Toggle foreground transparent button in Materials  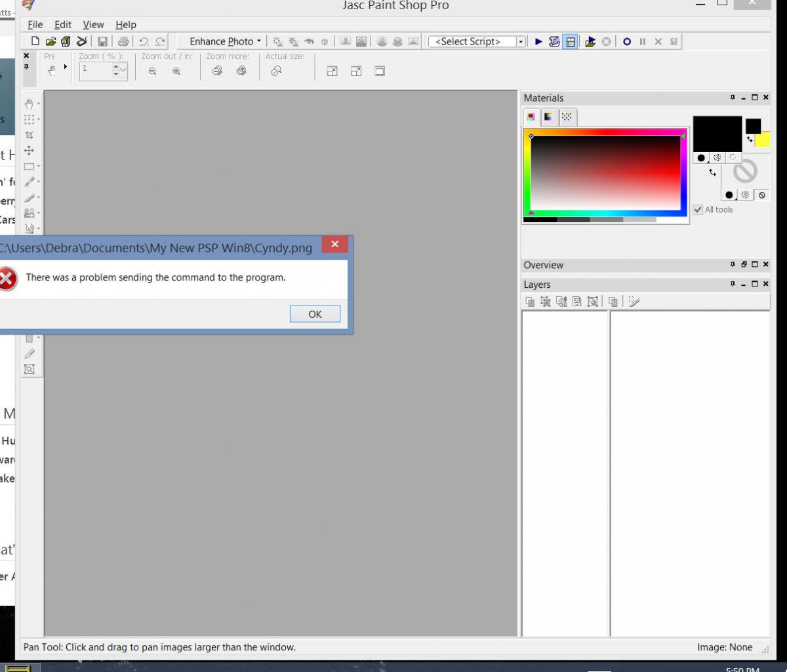tap(733, 158)
